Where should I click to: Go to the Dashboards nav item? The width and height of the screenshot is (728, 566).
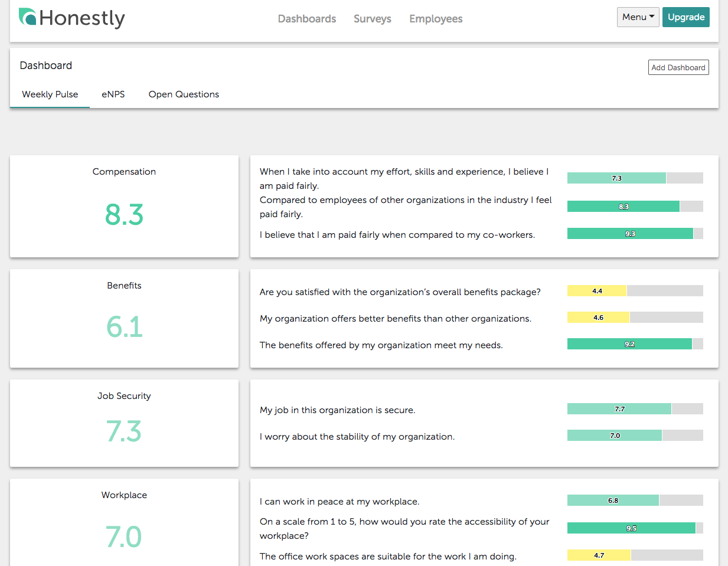click(x=306, y=19)
